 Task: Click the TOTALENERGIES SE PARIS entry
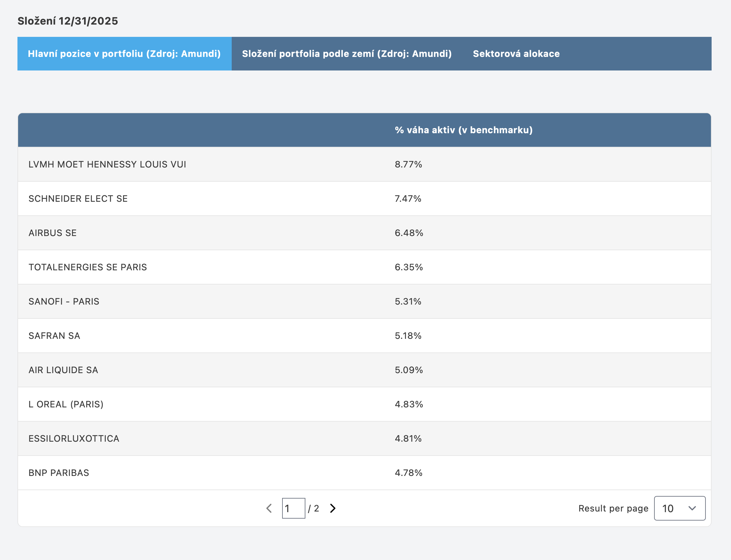tap(87, 267)
